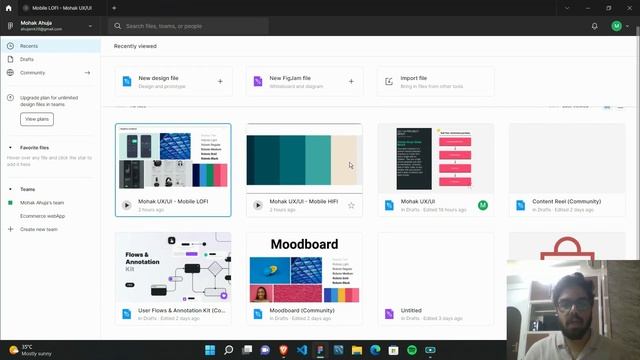Image resolution: width=640 pixels, height=360 pixels.
Task: Open the Mohak UX/UI file thumbnail
Action: (x=436, y=158)
